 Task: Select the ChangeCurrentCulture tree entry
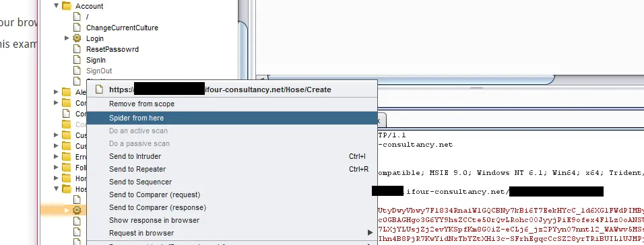pos(122,28)
